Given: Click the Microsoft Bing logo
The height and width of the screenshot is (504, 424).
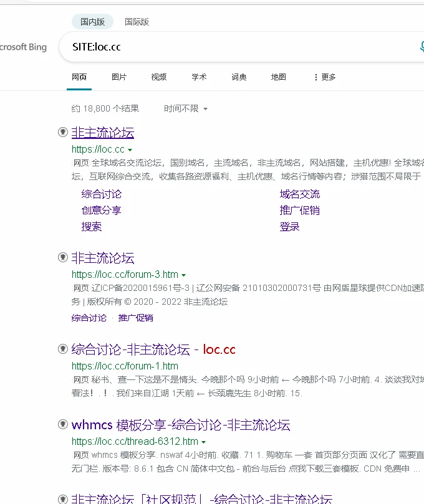Looking at the screenshot, I should point(23,47).
